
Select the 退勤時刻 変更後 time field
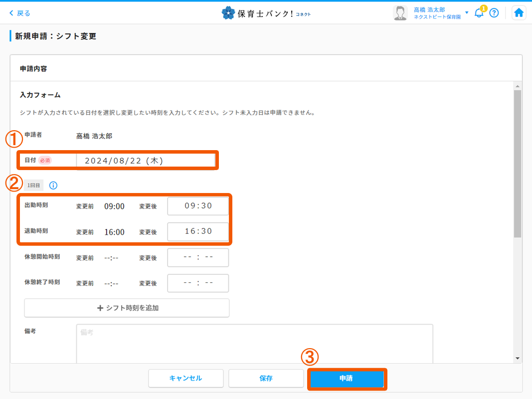pos(198,231)
